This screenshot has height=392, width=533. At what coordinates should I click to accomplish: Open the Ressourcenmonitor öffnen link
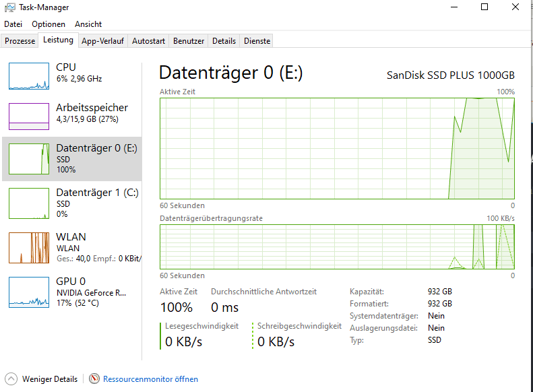point(150,379)
